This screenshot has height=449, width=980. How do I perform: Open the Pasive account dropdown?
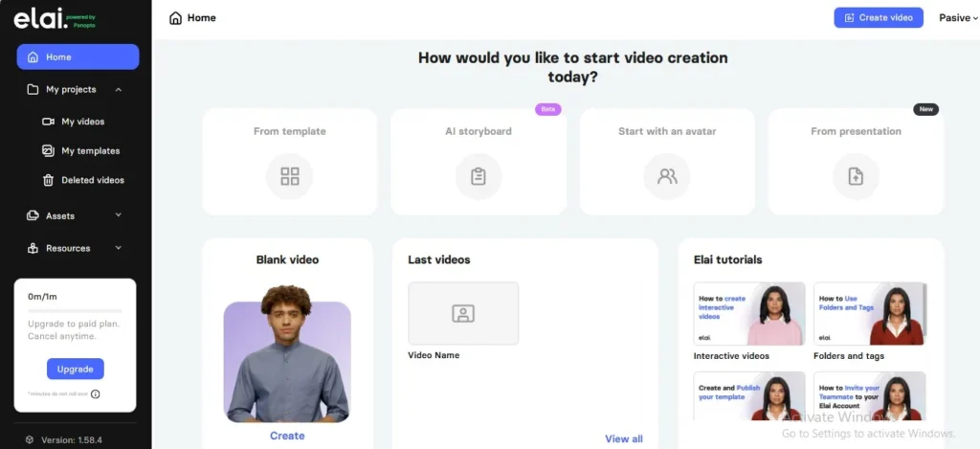click(958, 18)
